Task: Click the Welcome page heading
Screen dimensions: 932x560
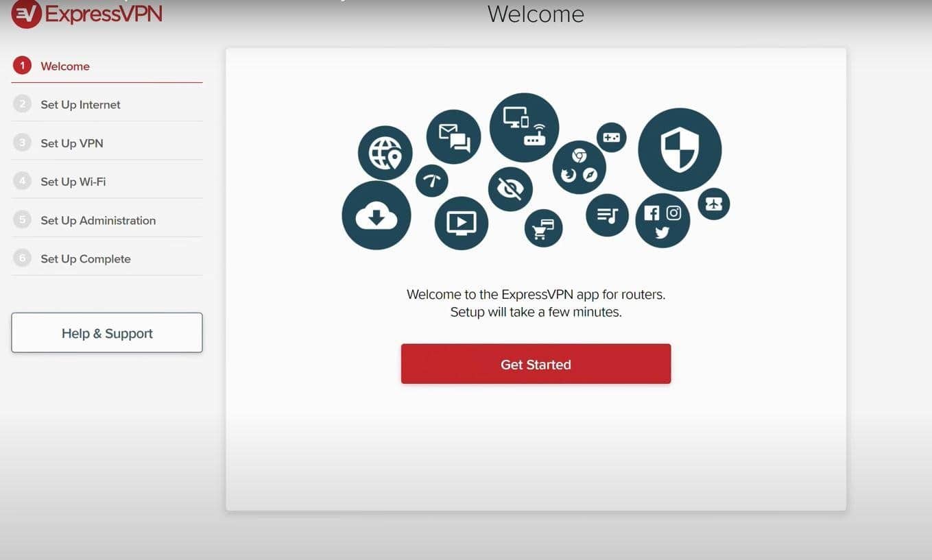Action: coord(536,14)
